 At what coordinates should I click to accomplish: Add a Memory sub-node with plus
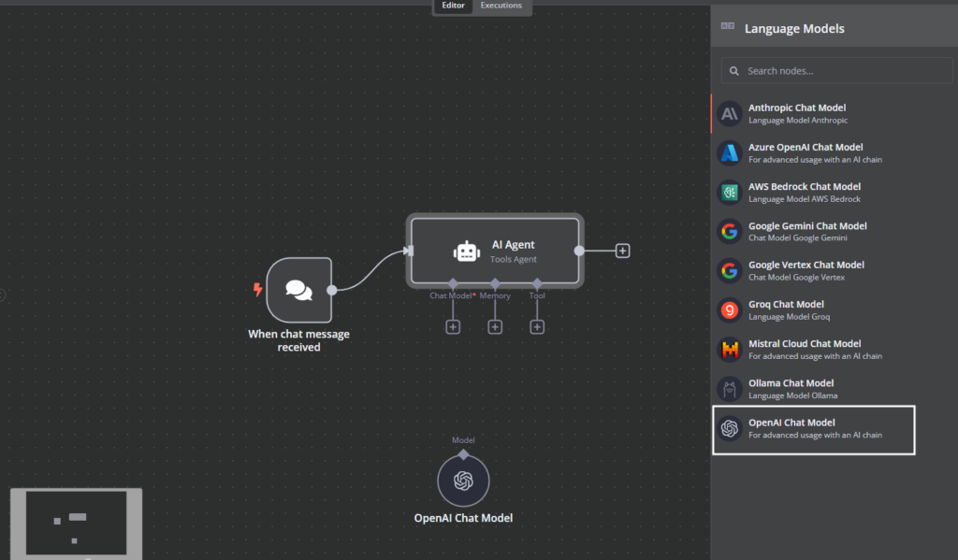tap(495, 327)
